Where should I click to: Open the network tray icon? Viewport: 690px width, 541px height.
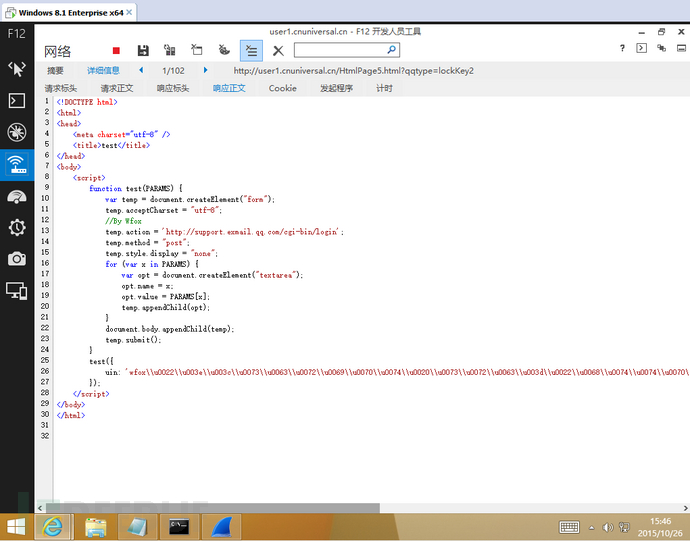(x=624, y=527)
